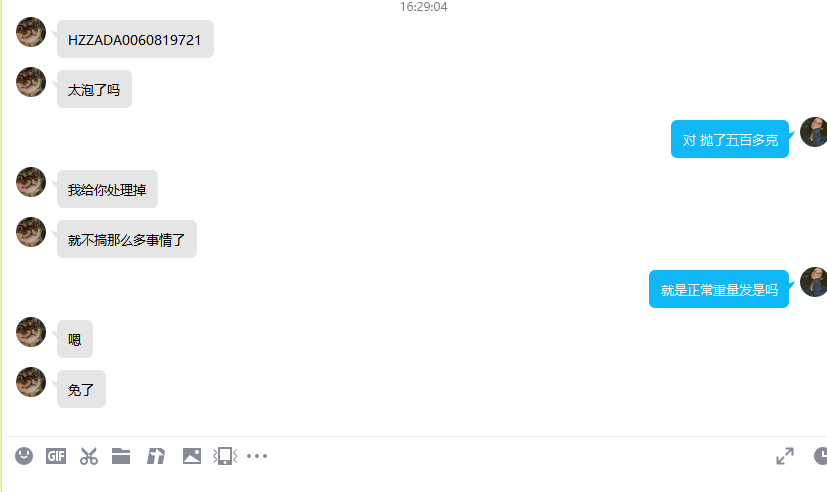Open the emoji picker smiley icon
Viewport: 827px width, 492px height.
click(24, 456)
